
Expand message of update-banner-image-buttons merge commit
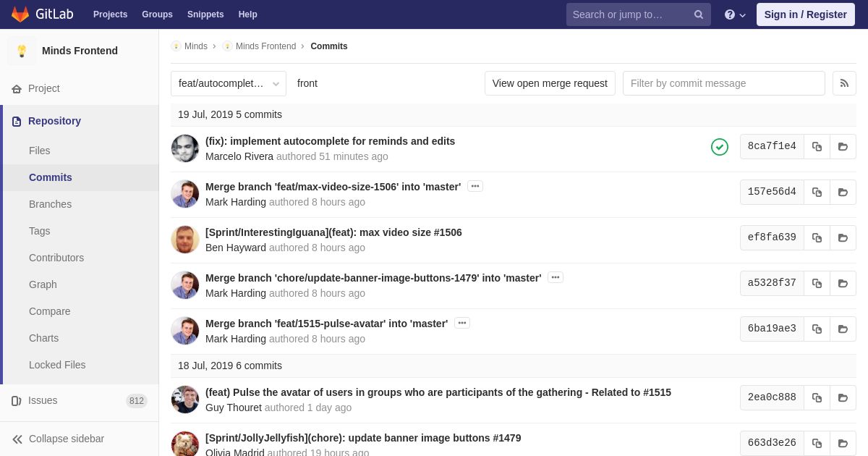pos(556,277)
